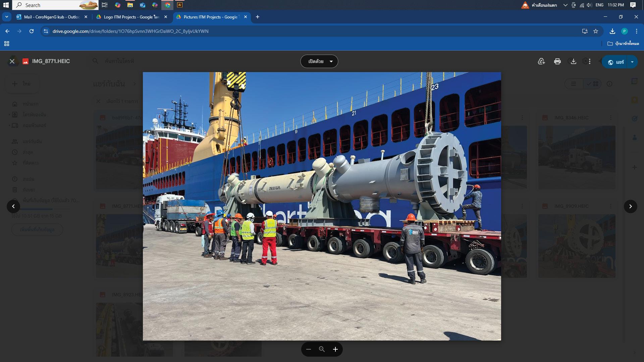Open Chrome tab search dropdown

click(6, 17)
